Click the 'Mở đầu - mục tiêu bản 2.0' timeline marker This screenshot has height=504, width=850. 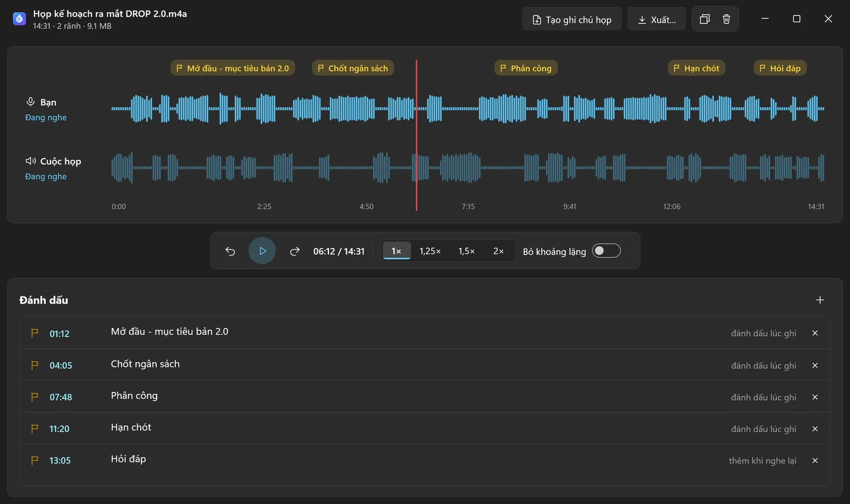coord(233,68)
